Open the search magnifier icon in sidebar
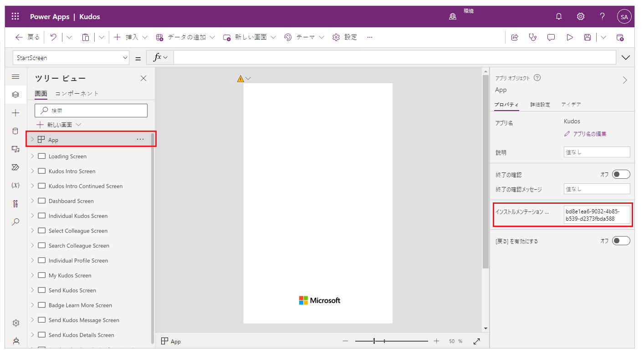 click(15, 222)
